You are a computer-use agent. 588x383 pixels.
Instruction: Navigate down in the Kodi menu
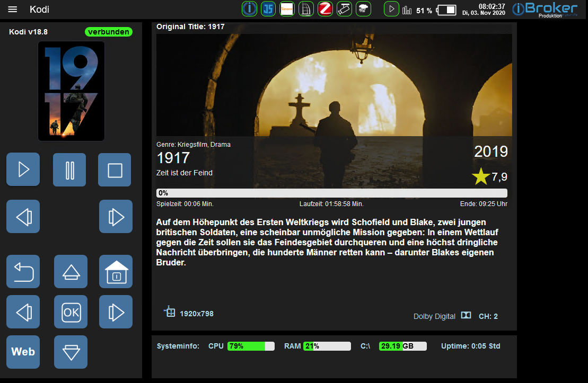(71, 352)
